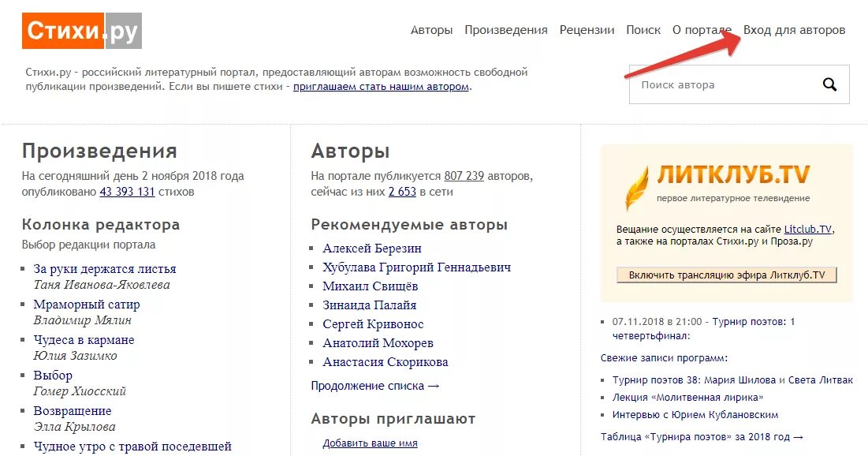Click the Выбор редакции портала text

[88, 245]
